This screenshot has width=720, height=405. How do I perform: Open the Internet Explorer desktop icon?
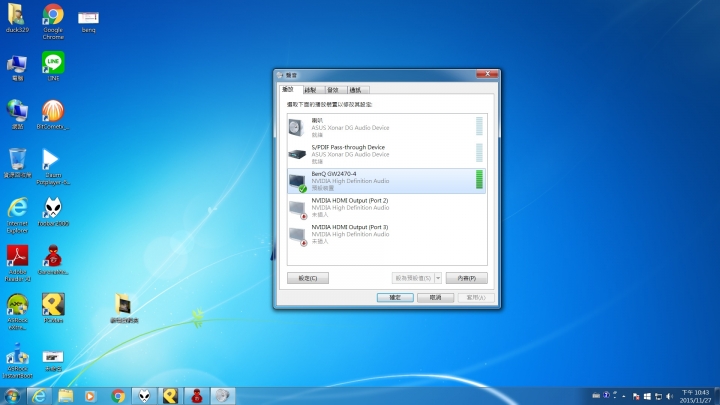[17, 215]
